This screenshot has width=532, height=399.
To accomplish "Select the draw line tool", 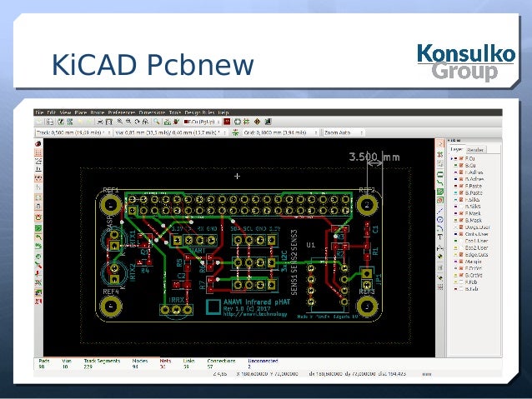I will (440, 210).
